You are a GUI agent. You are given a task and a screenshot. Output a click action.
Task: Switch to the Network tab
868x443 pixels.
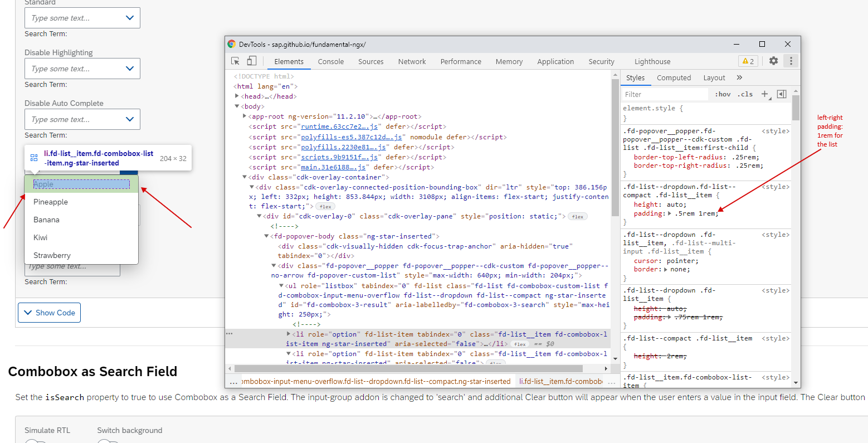click(412, 61)
